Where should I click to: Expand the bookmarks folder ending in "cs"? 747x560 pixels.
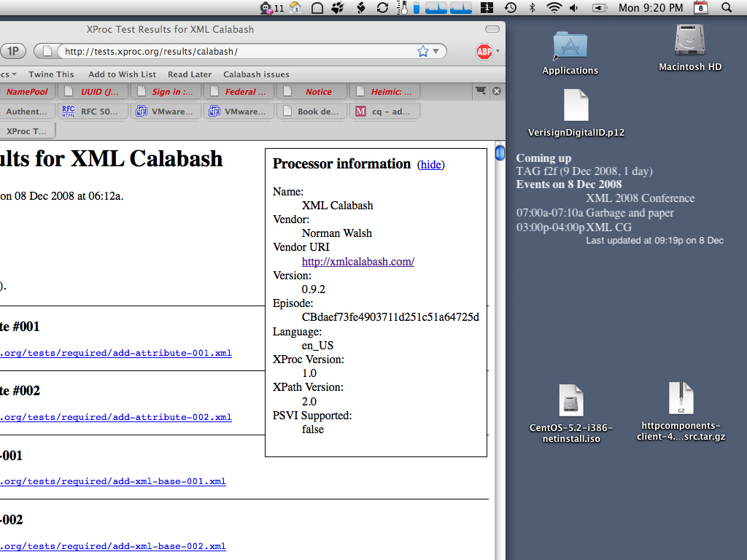(8, 74)
